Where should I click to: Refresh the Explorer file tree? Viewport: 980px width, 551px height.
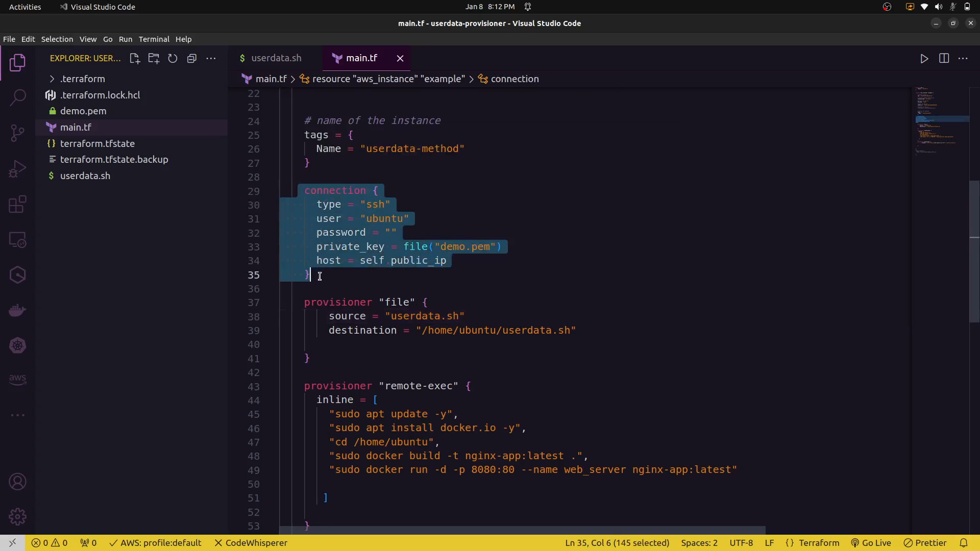[173, 59]
